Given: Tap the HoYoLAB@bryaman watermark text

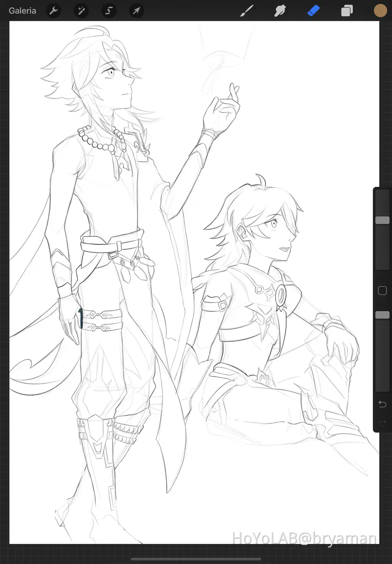Looking at the screenshot, I should tap(304, 538).
